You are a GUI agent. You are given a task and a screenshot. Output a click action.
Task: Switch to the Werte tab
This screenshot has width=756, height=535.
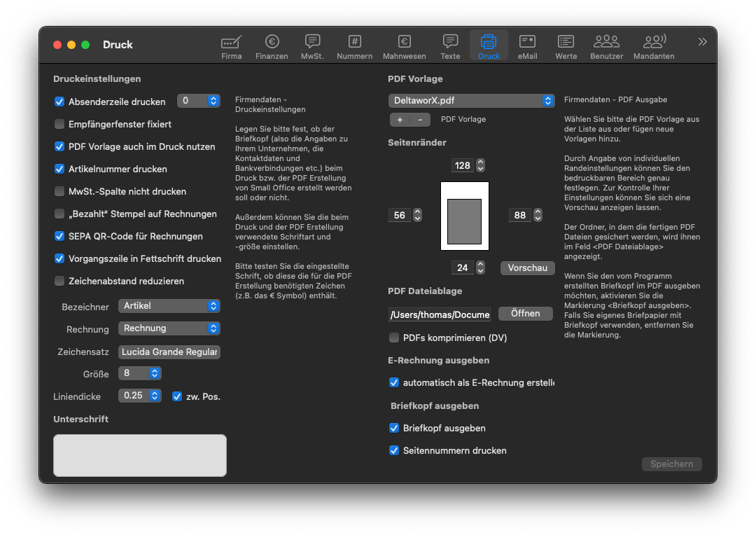tap(566, 46)
